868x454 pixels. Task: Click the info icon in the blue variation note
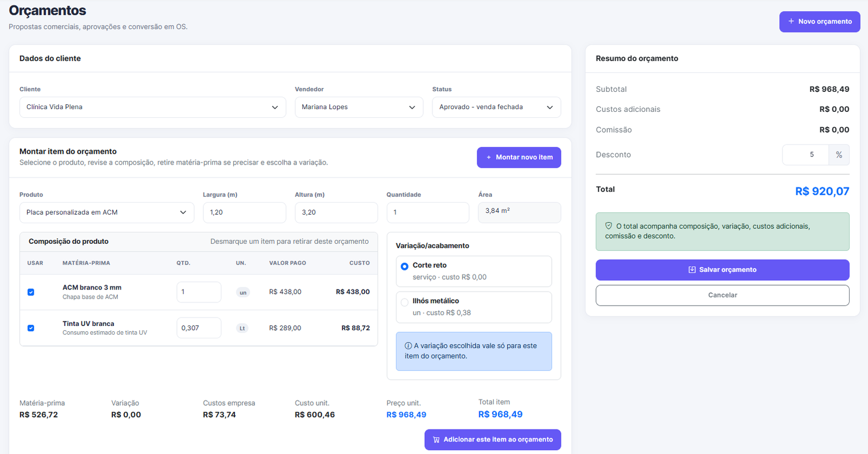click(408, 346)
